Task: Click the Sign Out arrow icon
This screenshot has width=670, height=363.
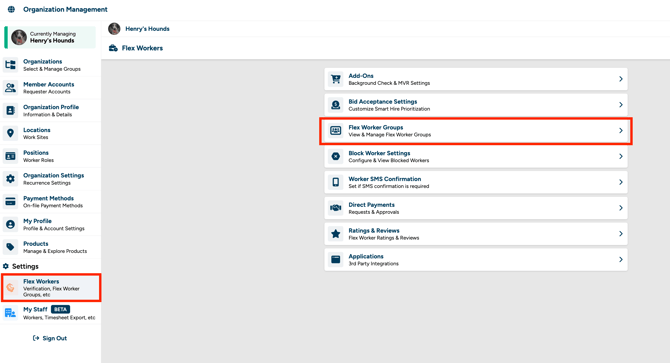Action: [x=36, y=338]
